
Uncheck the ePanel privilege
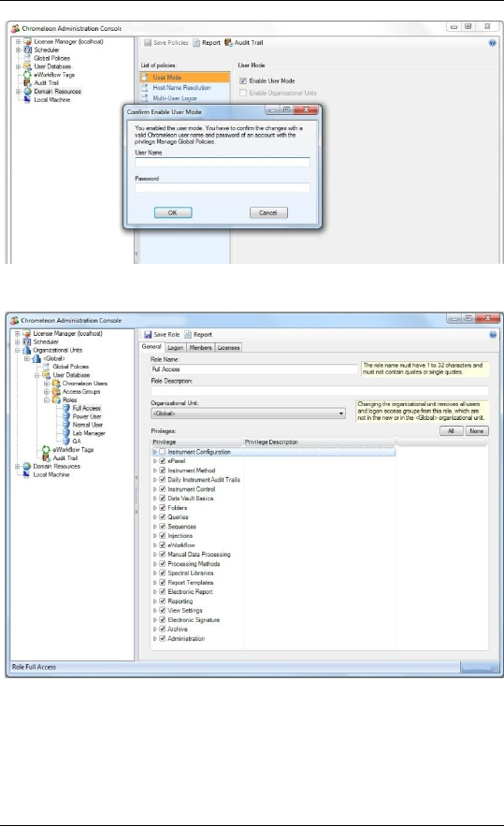(163, 461)
